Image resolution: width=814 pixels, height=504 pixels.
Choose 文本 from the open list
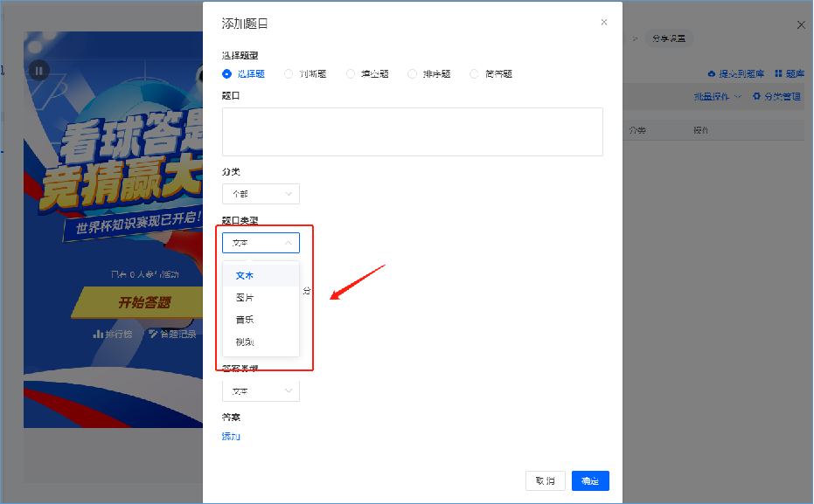click(261, 276)
